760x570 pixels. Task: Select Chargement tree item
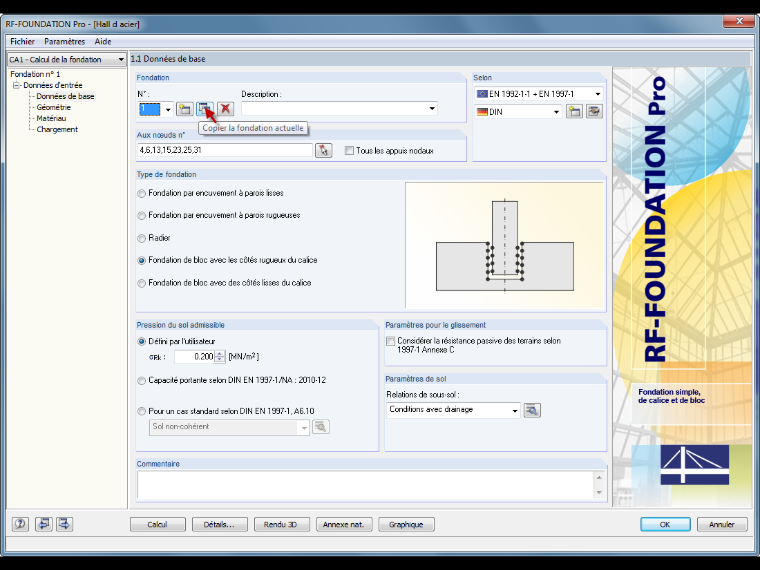pos(57,129)
